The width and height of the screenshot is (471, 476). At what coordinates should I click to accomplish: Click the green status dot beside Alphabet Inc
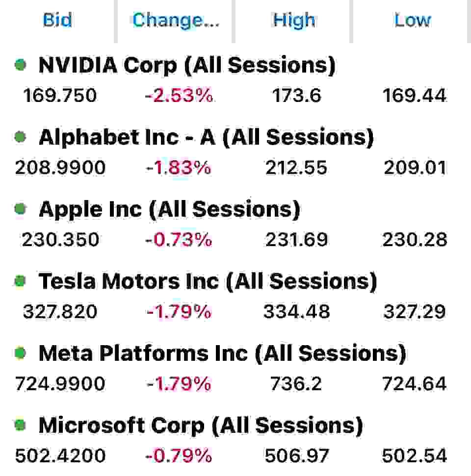point(20,137)
